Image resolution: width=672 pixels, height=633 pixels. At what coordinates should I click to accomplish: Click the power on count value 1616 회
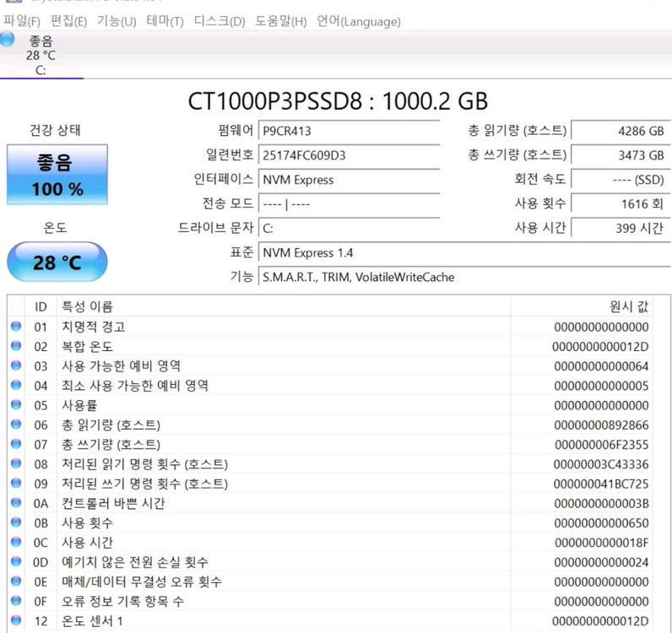point(621,204)
